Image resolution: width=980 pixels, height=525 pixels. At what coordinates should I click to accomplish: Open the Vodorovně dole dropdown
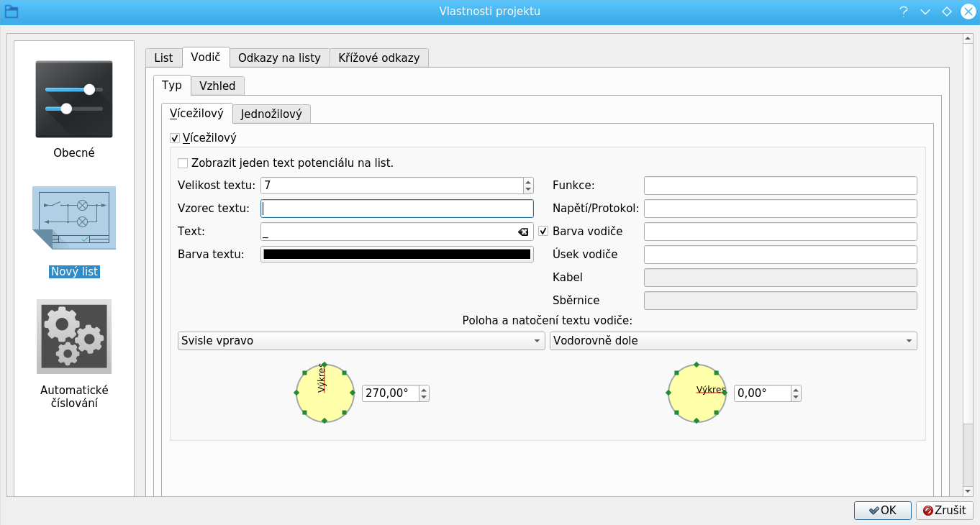coord(732,341)
